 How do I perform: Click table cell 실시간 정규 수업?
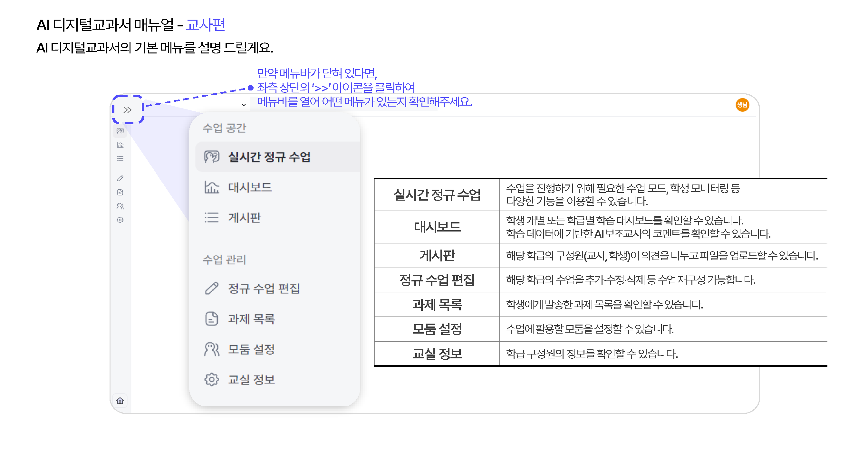437,195
